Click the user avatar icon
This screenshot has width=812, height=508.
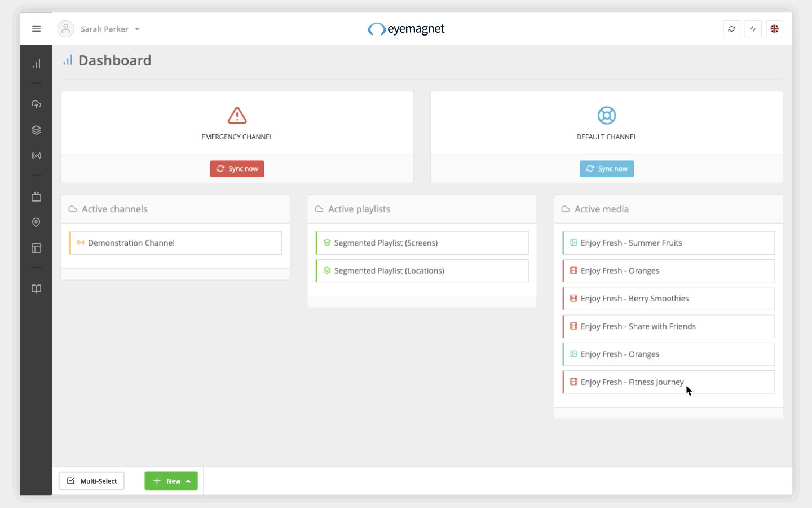(x=66, y=29)
